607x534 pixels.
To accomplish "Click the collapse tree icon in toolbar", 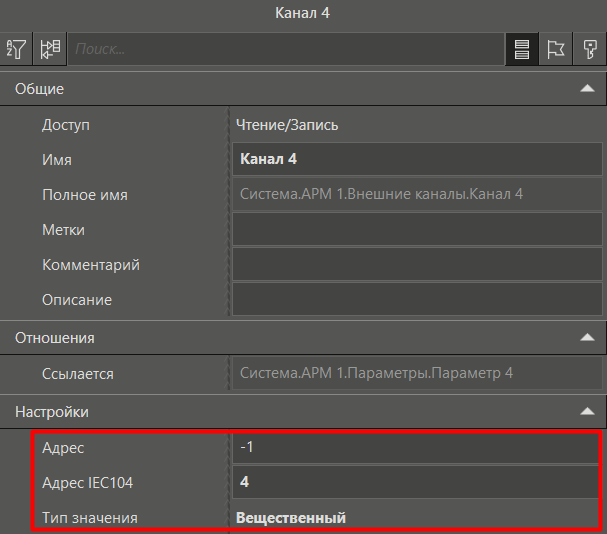I will click(x=50, y=50).
